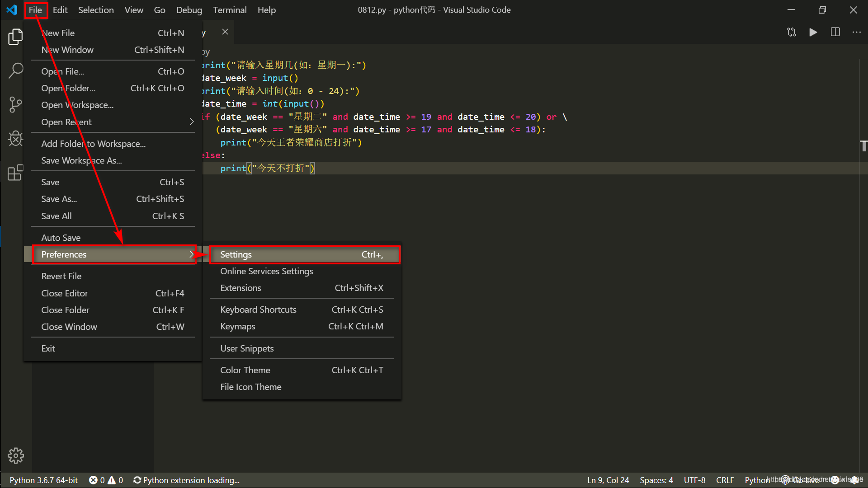Select Open Workspace... entry
Screen dimensions: 868x488
click(x=113, y=105)
